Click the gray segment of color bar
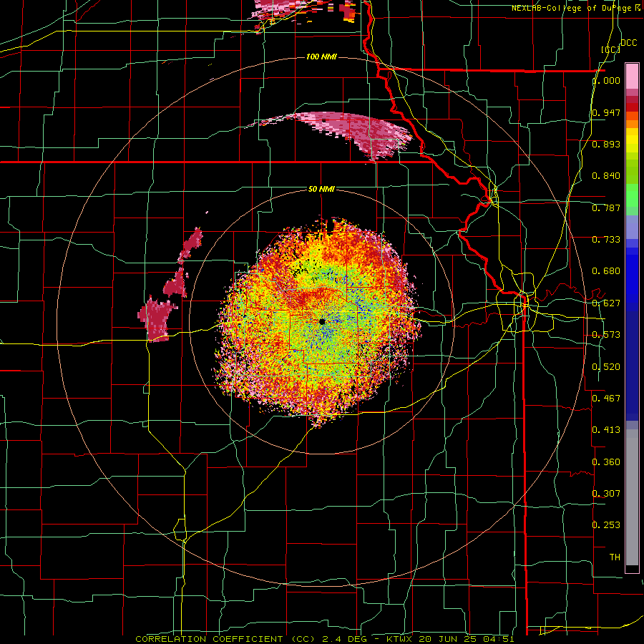 pos(632,497)
